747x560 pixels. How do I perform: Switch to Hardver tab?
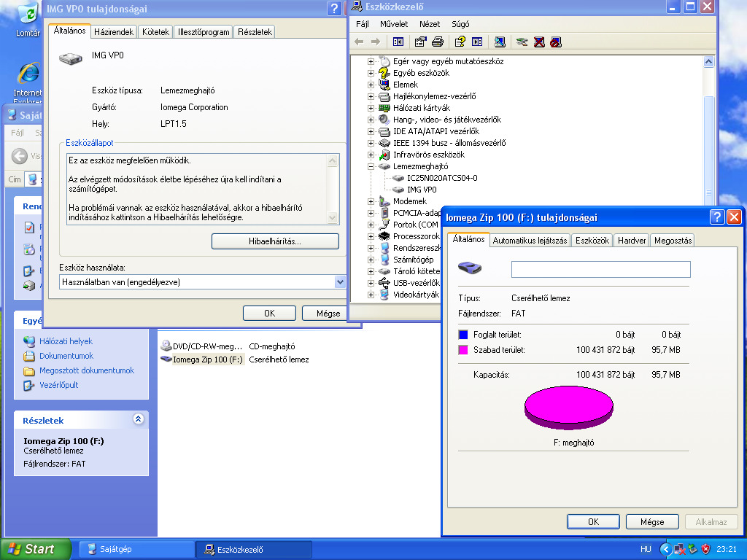[632, 241]
